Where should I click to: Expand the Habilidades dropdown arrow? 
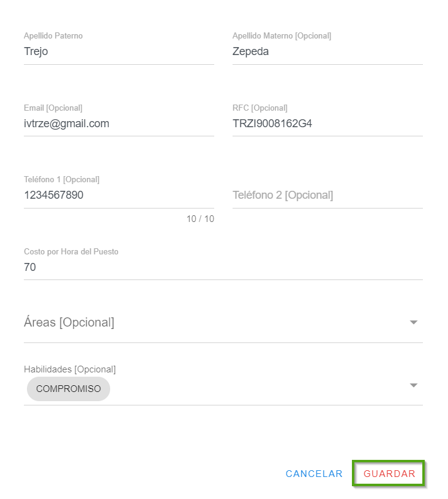tap(414, 385)
